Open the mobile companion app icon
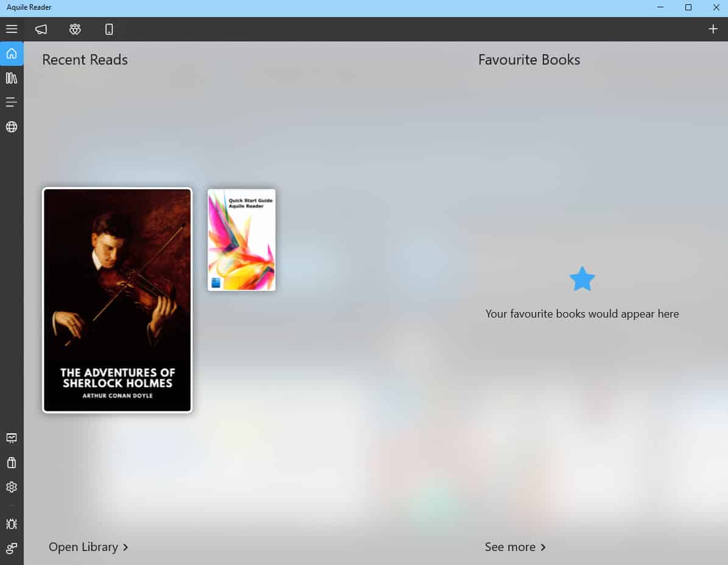Image resolution: width=728 pixels, height=565 pixels. tap(109, 29)
